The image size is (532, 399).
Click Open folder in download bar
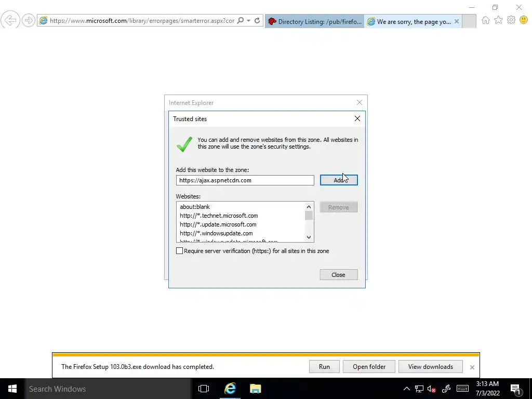pos(369,367)
